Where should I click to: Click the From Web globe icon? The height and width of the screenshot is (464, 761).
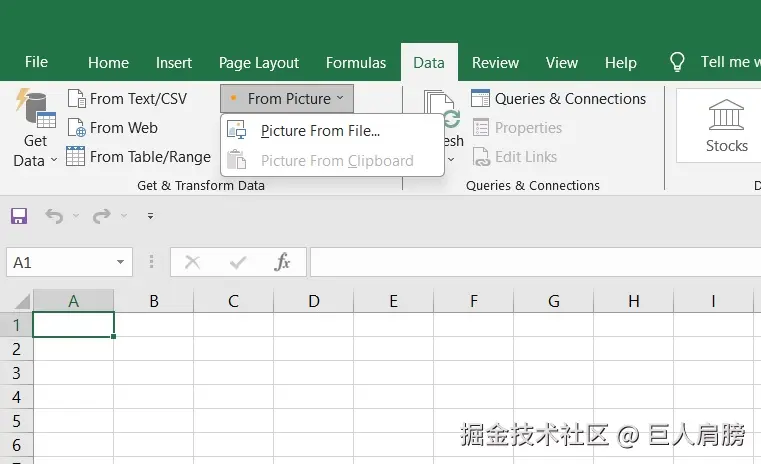77,128
